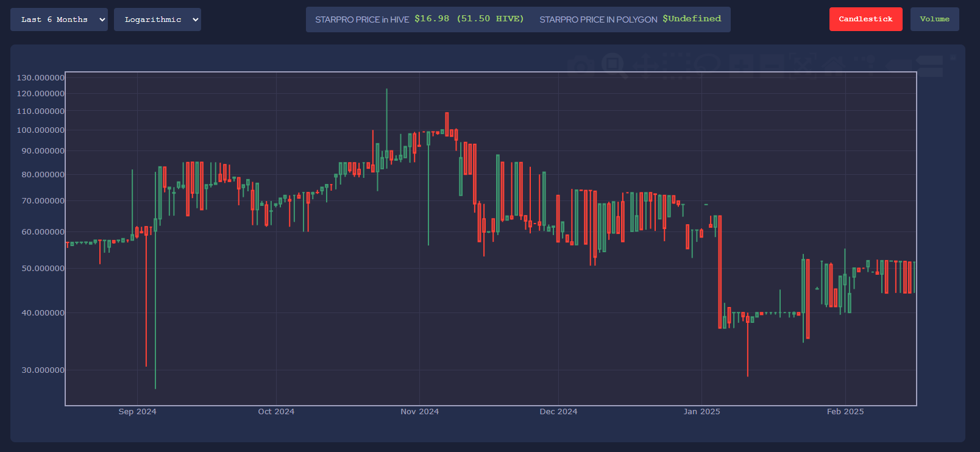Open the Last 6 Months range dropdown
Viewport: 980px width, 452px height.
59,19
